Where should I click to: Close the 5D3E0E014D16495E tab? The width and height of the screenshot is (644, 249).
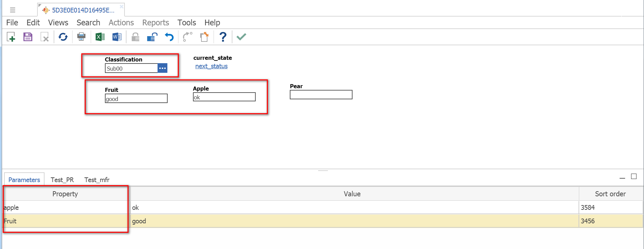click(x=121, y=6)
